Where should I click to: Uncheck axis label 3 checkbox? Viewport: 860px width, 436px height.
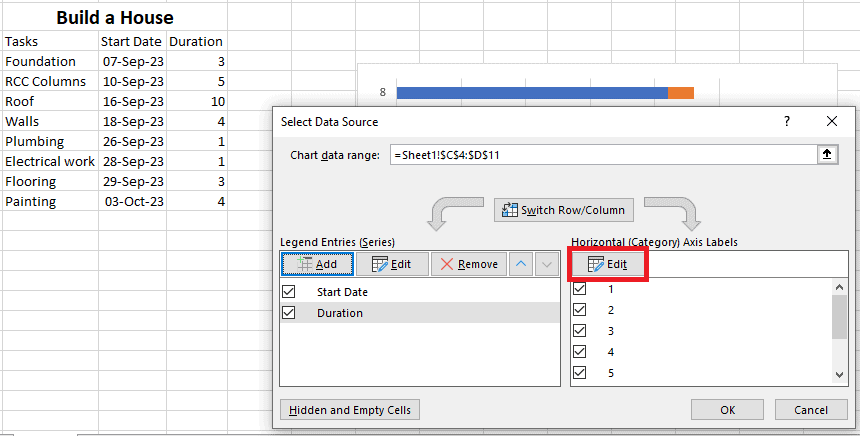tap(579, 331)
